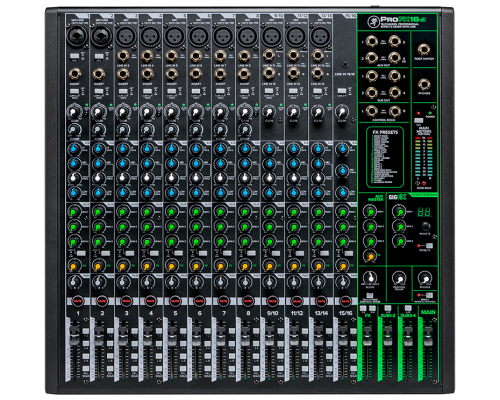The height and width of the screenshot is (400, 500).
Task: Click the Foot Switch jack
Action: [424, 50]
